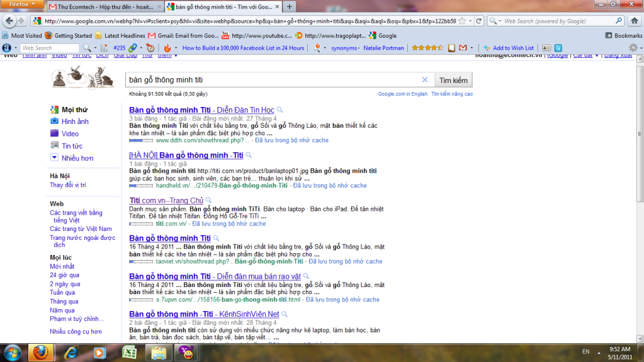The image size is (644, 362).
Task: Reload the current page
Action: 479,21
